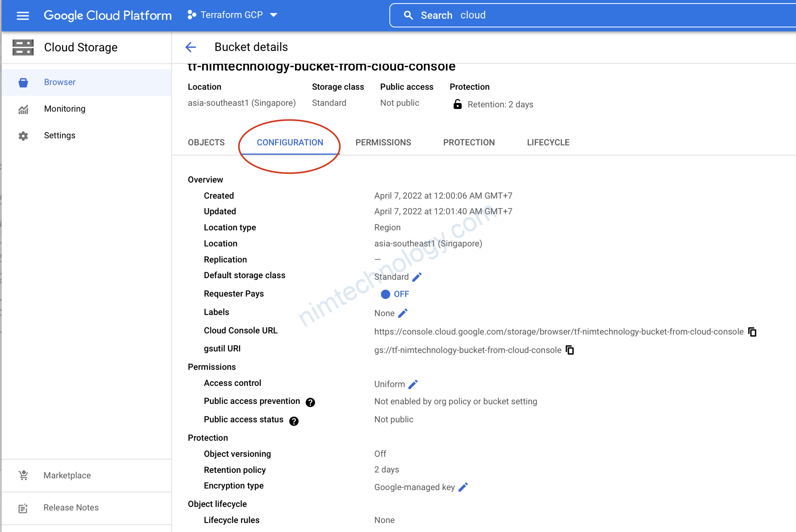The width and height of the screenshot is (796, 532).
Task: Edit the default storage class pencil
Action: pyautogui.click(x=417, y=277)
